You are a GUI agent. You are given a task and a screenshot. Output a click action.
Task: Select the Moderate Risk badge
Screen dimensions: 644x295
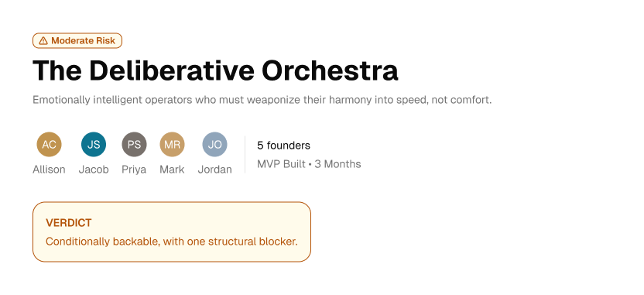click(77, 41)
